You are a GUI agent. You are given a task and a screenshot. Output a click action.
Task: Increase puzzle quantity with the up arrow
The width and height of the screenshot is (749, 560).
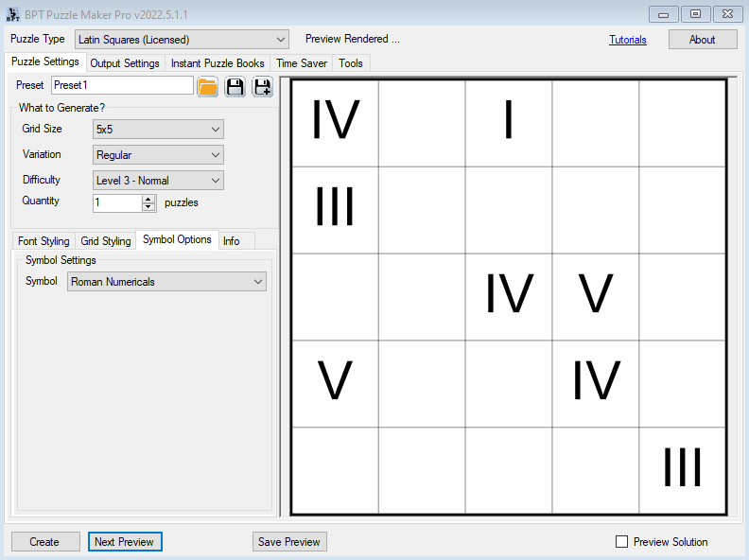coord(148,199)
